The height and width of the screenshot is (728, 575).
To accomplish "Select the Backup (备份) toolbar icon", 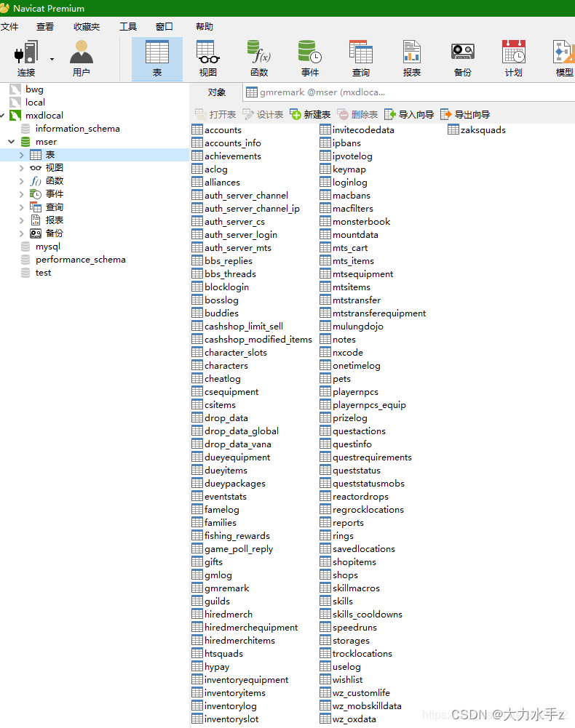I will [x=462, y=58].
